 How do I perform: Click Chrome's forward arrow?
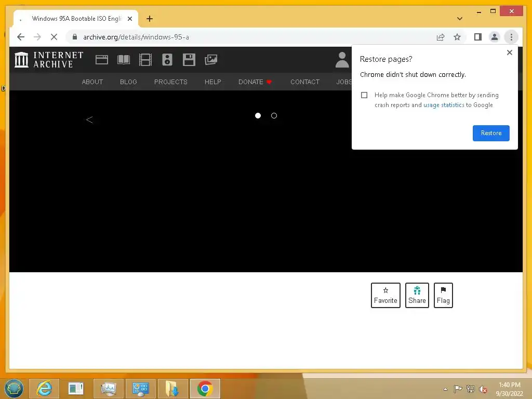tap(37, 37)
